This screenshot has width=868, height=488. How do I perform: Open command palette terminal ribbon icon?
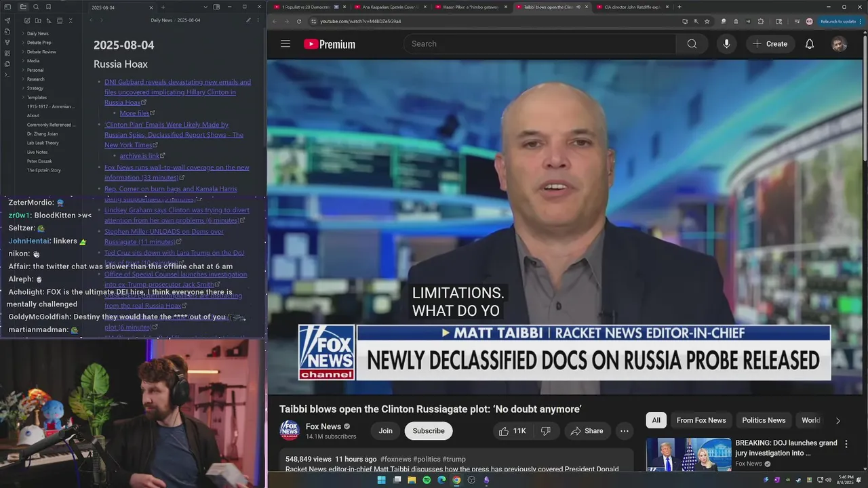point(7,75)
